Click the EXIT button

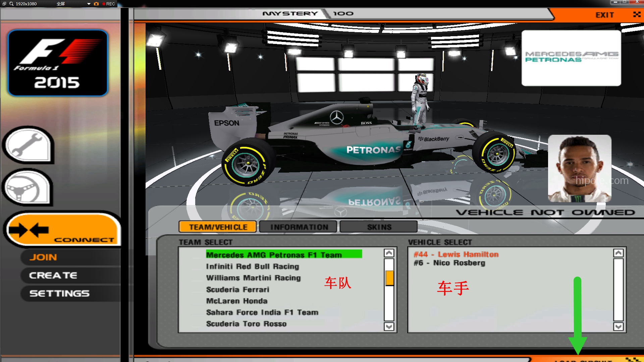(605, 15)
